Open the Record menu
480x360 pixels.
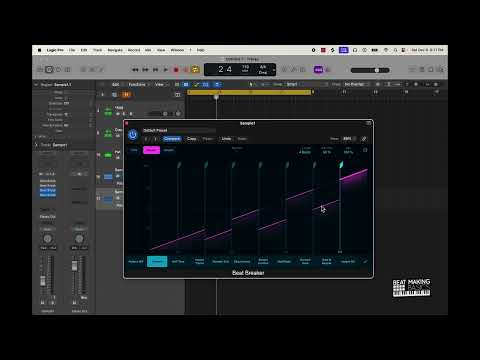pos(134,50)
